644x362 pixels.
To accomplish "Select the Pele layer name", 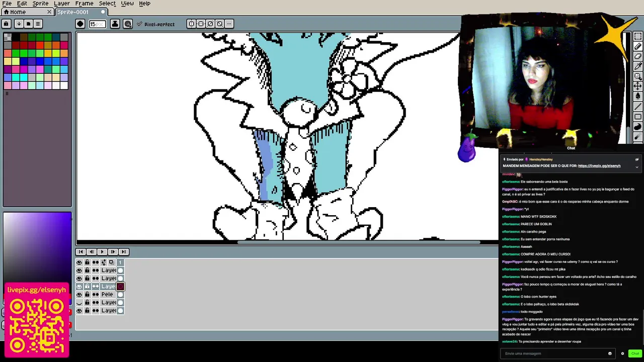I will pyautogui.click(x=108, y=294).
